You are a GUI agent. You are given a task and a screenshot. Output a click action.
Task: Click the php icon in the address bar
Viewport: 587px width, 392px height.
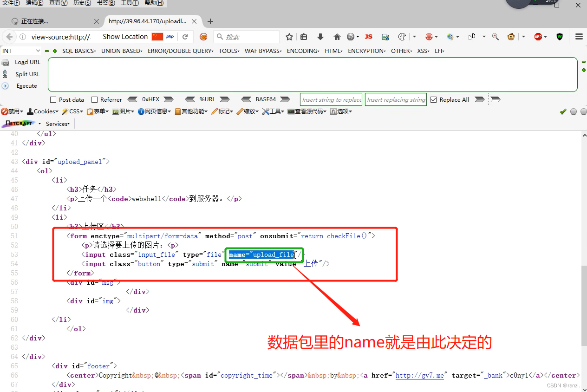pos(170,37)
